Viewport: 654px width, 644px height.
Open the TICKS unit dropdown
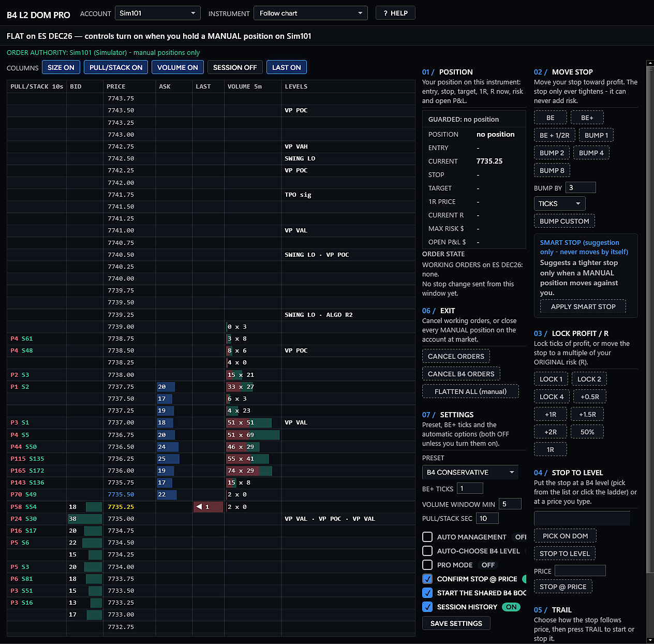pyautogui.click(x=559, y=203)
